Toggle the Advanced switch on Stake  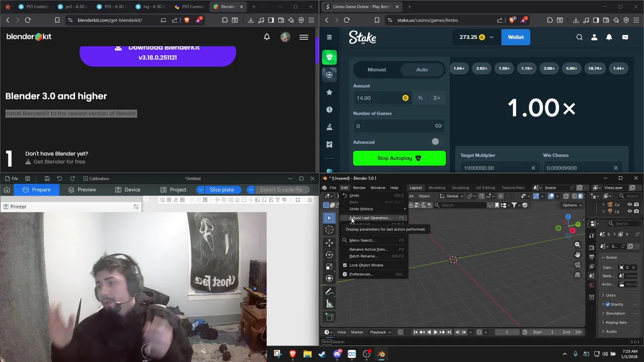point(435,142)
